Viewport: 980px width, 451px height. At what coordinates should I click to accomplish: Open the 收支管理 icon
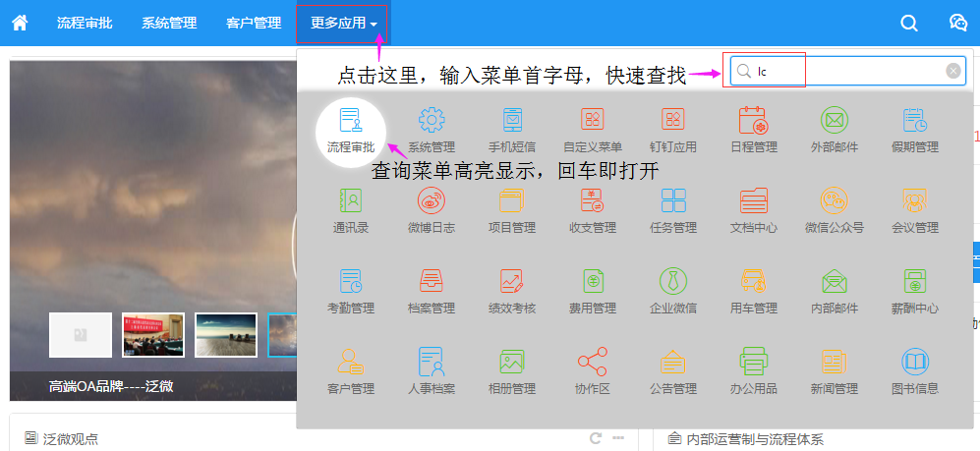(x=593, y=200)
